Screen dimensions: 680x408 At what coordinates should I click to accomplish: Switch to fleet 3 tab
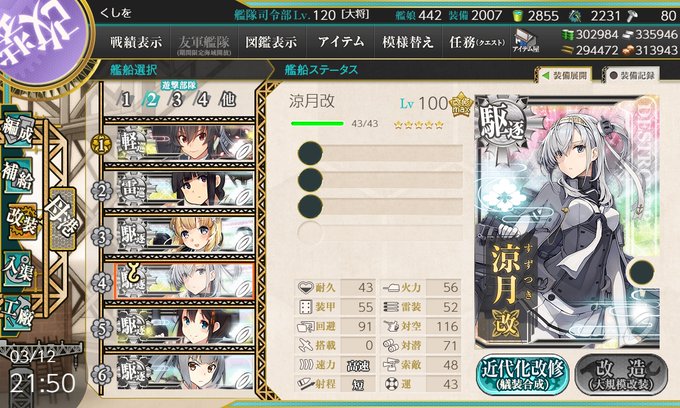point(177,100)
